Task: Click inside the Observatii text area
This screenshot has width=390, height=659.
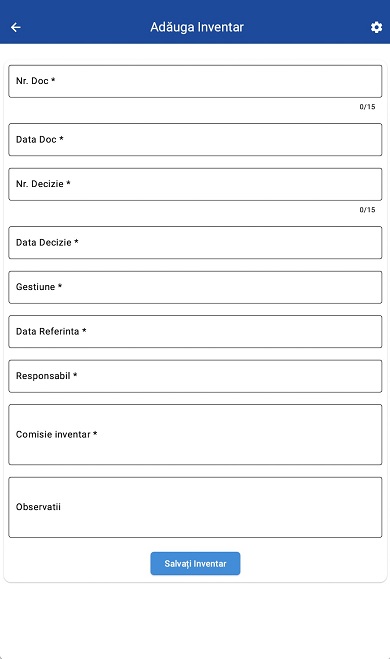Action: (x=195, y=507)
